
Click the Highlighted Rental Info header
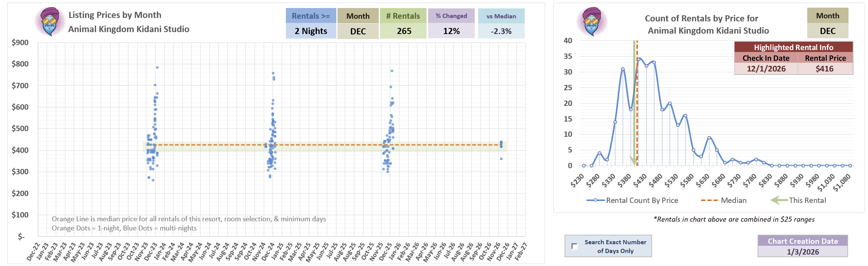point(793,47)
